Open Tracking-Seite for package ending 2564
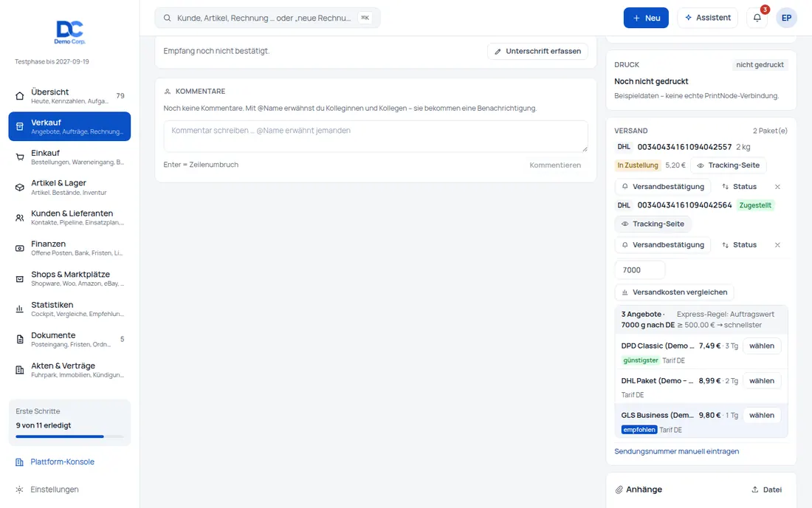Screen dimensions: 812x508 [653, 224]
